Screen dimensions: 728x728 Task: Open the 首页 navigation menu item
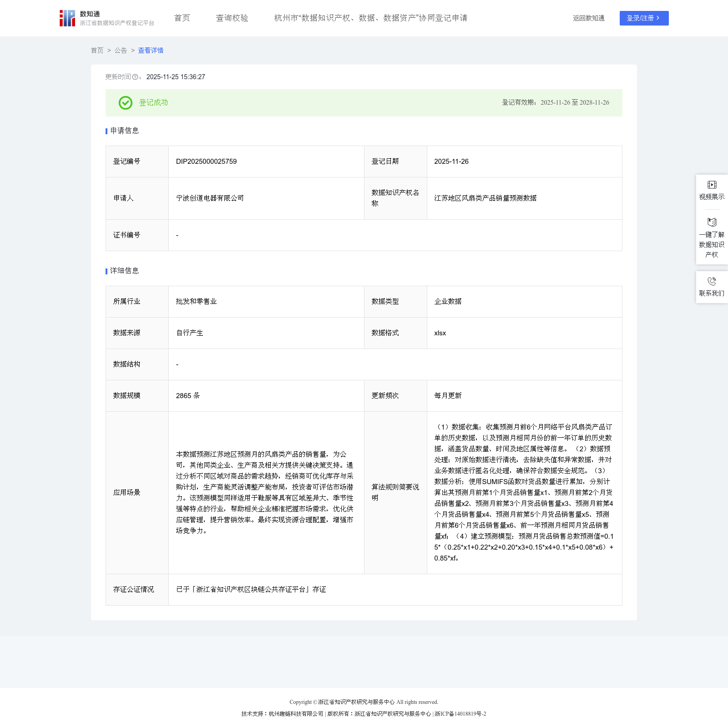182,18
